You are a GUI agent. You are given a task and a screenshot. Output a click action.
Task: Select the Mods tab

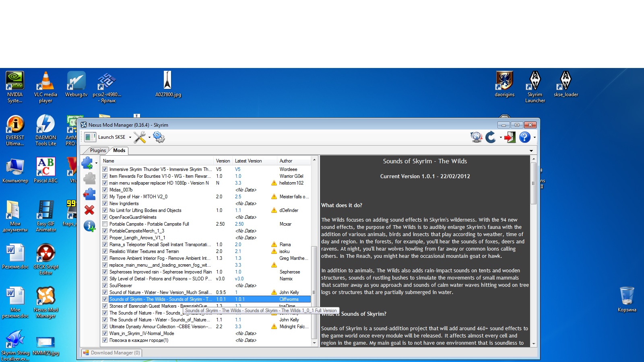coord(119,150)
